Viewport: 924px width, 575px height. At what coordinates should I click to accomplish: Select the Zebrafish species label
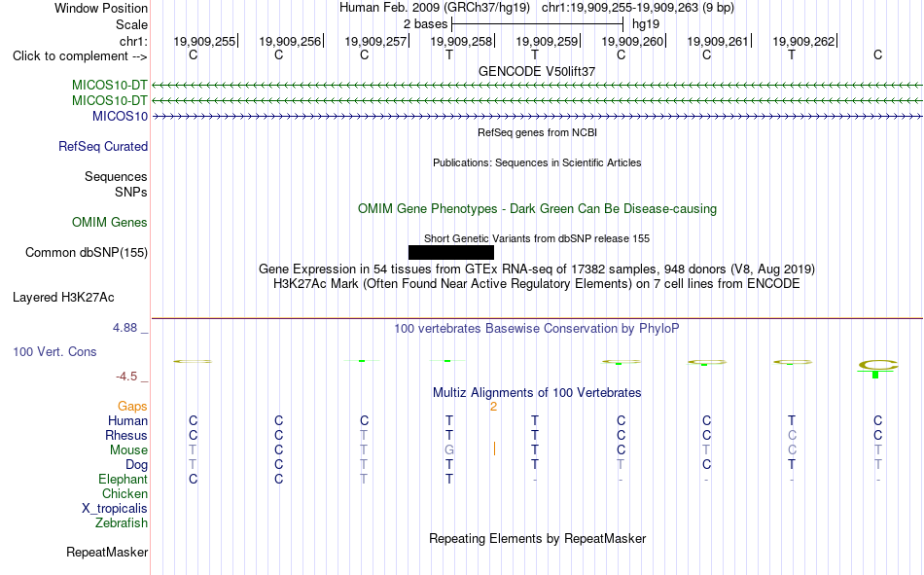[122, 523]
